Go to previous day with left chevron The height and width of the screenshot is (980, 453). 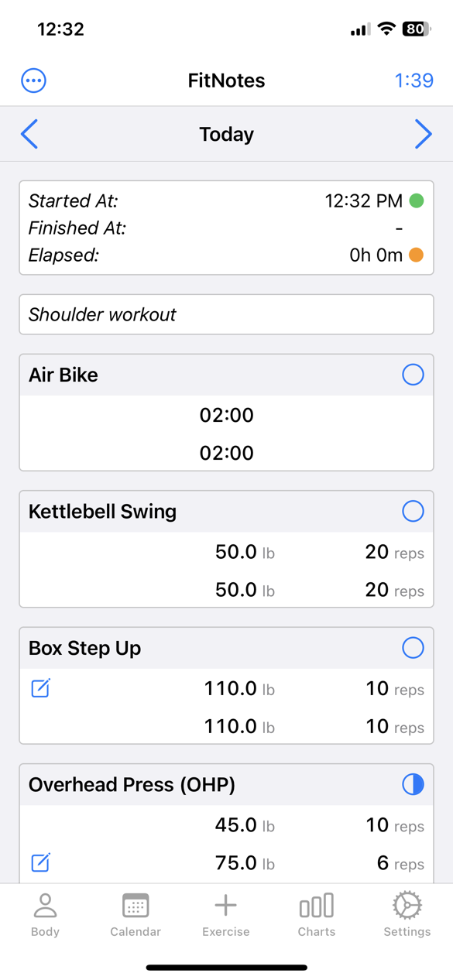pyautogui.click(x=29, y=134)
